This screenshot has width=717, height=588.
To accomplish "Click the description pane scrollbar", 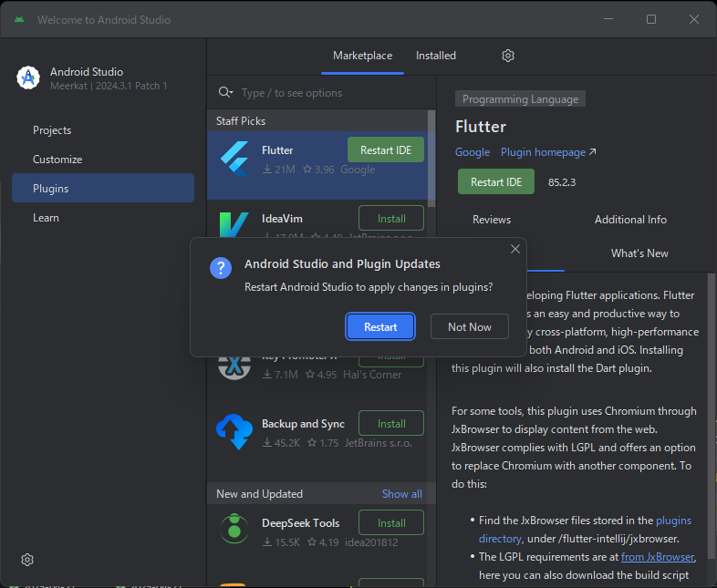I will click(711, 416).
